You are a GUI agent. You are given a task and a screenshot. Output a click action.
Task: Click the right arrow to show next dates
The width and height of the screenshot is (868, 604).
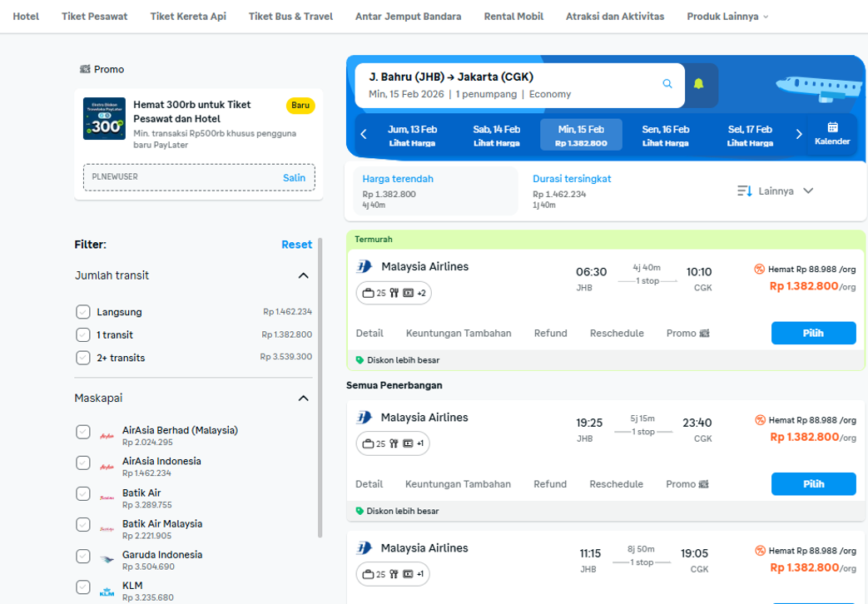pos(799,135)
